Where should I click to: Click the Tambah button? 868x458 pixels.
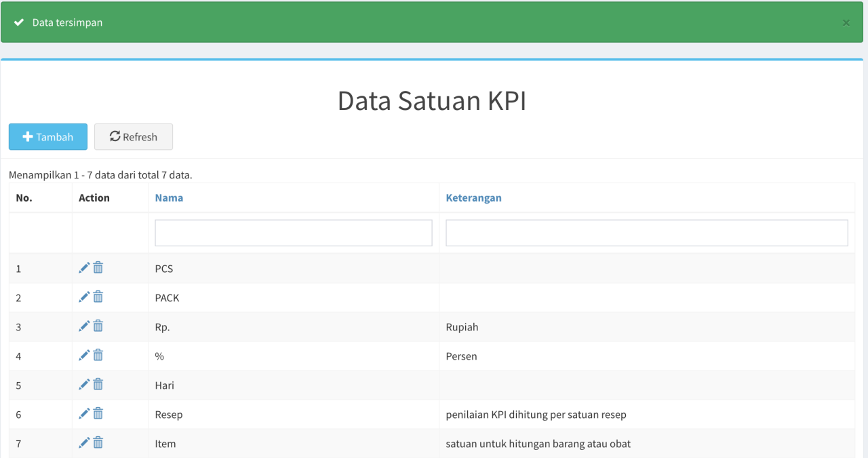point(48,137)
